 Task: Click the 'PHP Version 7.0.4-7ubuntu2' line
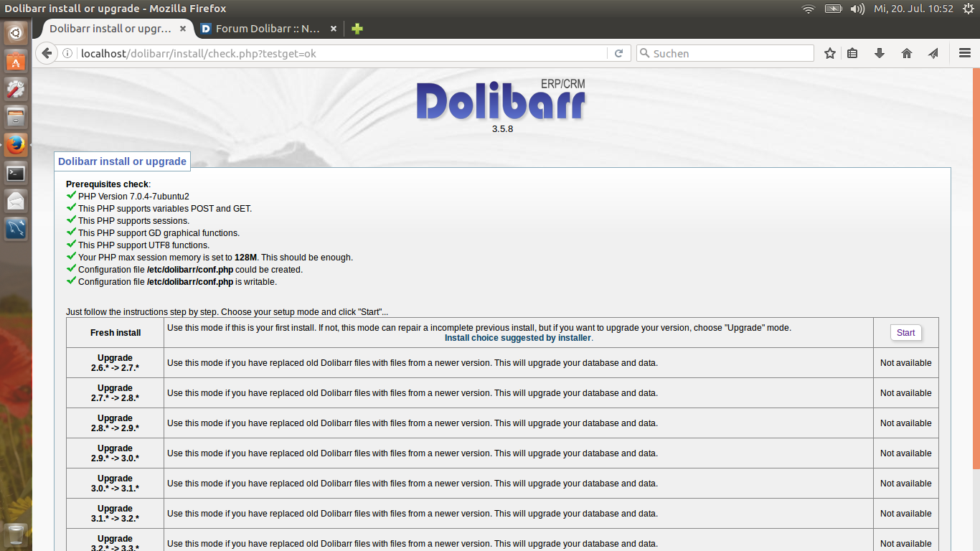coord(133,197)
